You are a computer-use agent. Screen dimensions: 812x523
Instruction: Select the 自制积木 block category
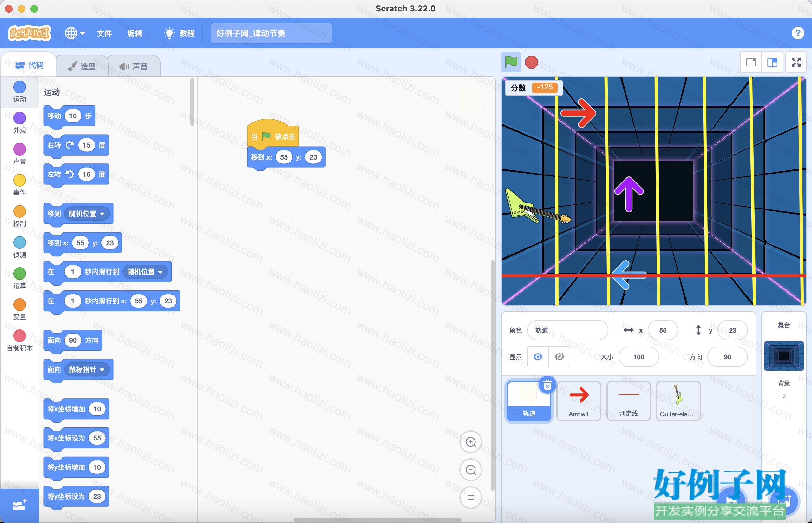[19, 341]
